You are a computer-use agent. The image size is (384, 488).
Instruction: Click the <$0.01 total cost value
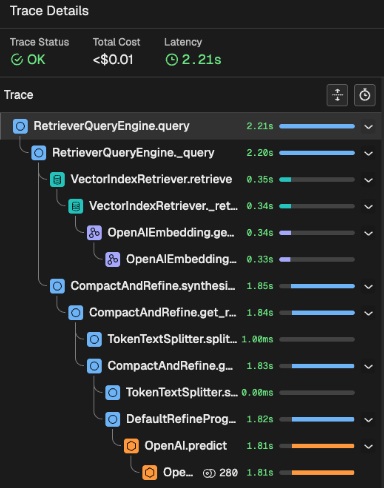pos(113,60)
